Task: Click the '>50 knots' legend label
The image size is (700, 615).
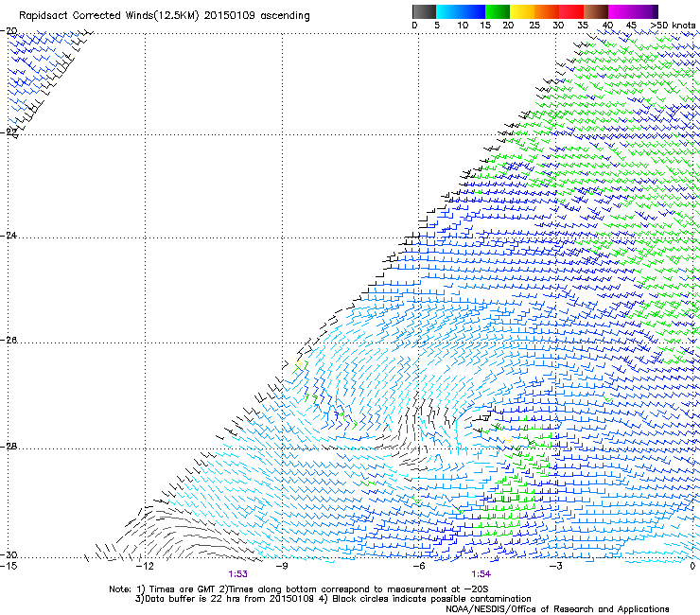Action: coord(673,26)
